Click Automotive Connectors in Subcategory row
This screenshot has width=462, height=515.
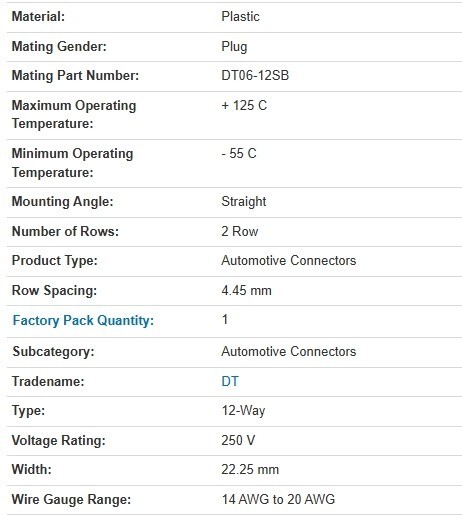(x=289, y=351)
